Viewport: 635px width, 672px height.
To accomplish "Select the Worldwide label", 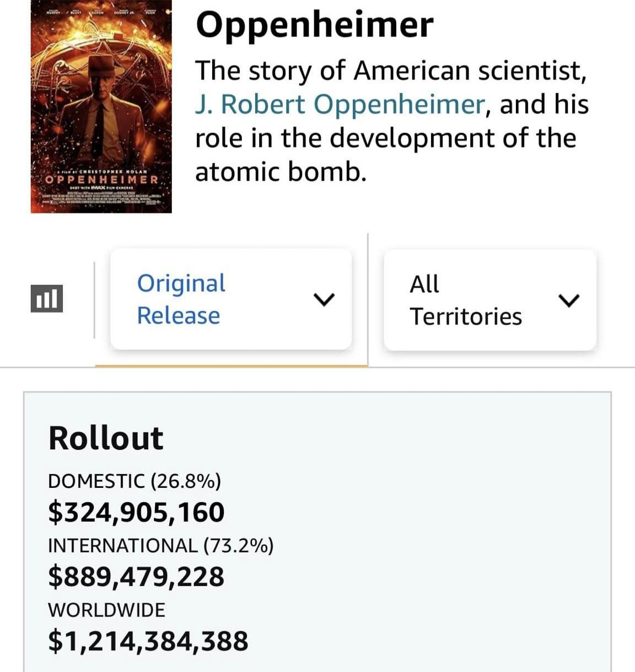I will (106, 610).
